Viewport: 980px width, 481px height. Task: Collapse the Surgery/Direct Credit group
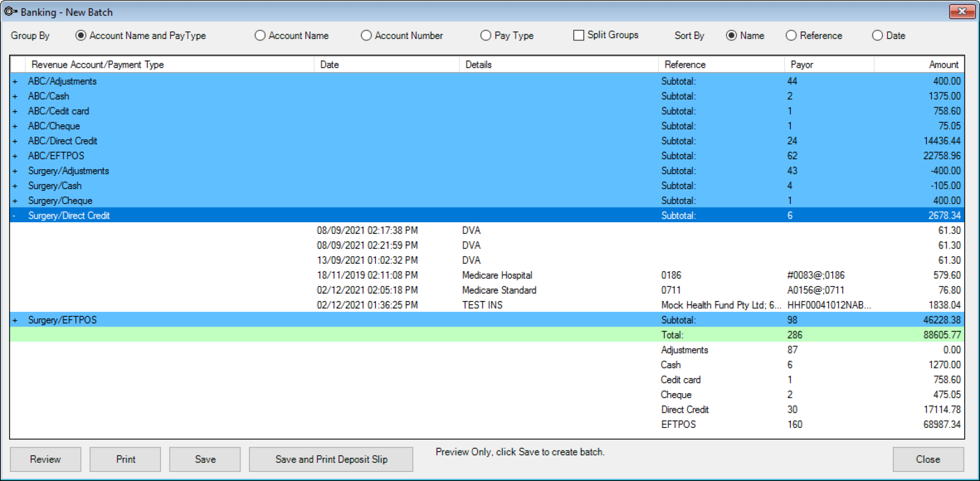point(15,216)
